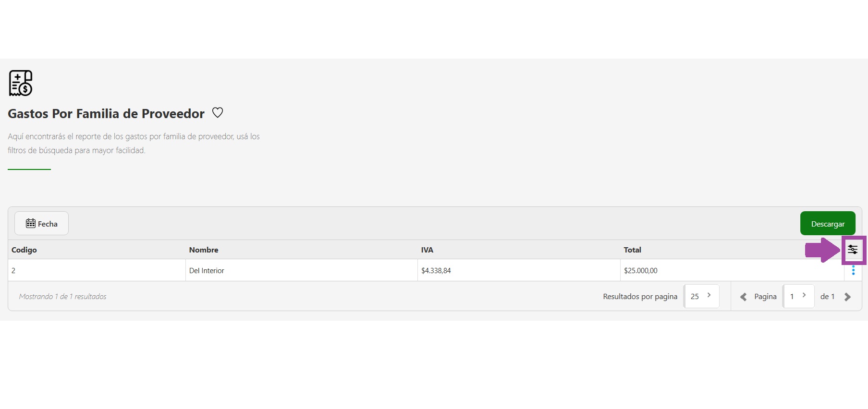Mark the report as favorite with the heart icon

(218, 113)
